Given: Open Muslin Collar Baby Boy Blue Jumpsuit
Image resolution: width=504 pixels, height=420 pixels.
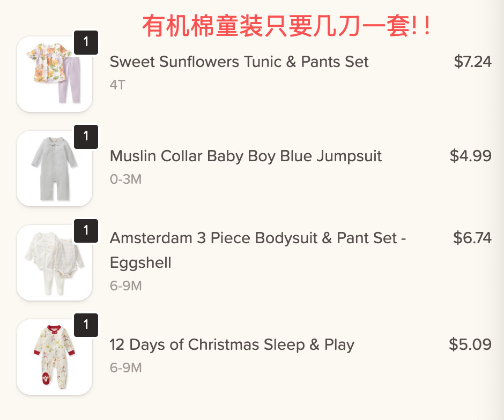Looking at the screenshot, I should (246, 156).
